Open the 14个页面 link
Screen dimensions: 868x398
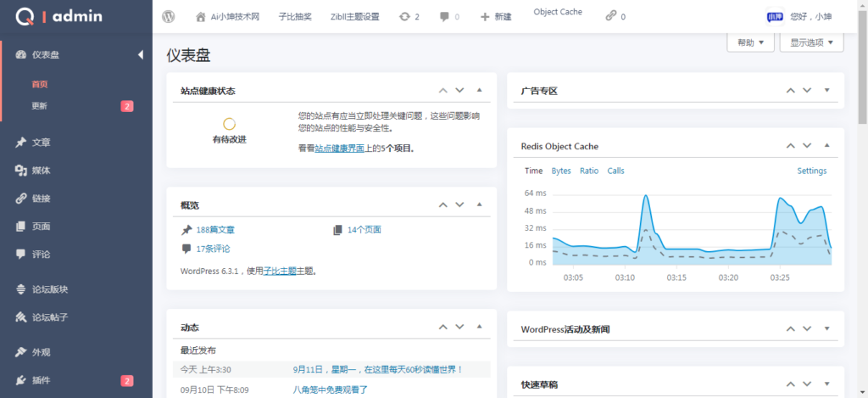(x=364, y=230)
